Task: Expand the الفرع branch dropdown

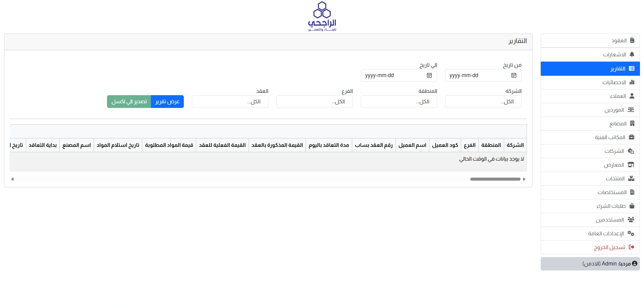Action: 314,102
